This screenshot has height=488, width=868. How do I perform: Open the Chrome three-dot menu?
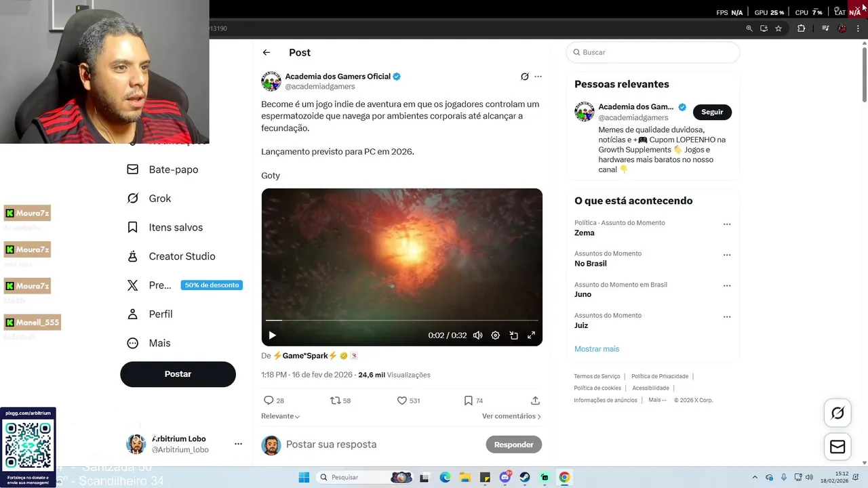(858, 28)
